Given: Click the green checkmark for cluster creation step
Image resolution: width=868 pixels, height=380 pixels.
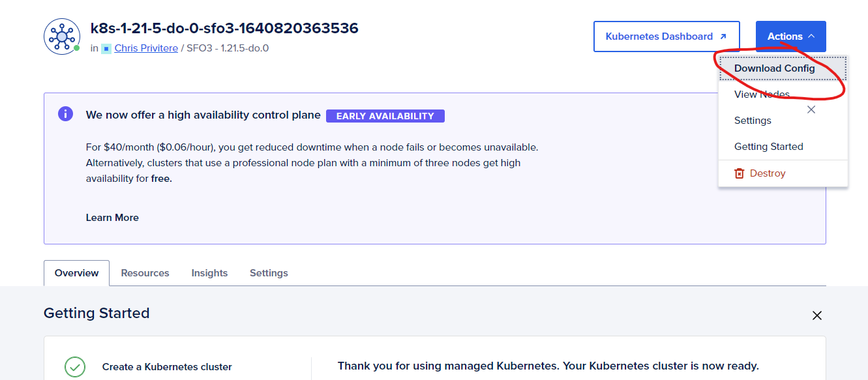Looking at the screenshot, I should point(75,367).
